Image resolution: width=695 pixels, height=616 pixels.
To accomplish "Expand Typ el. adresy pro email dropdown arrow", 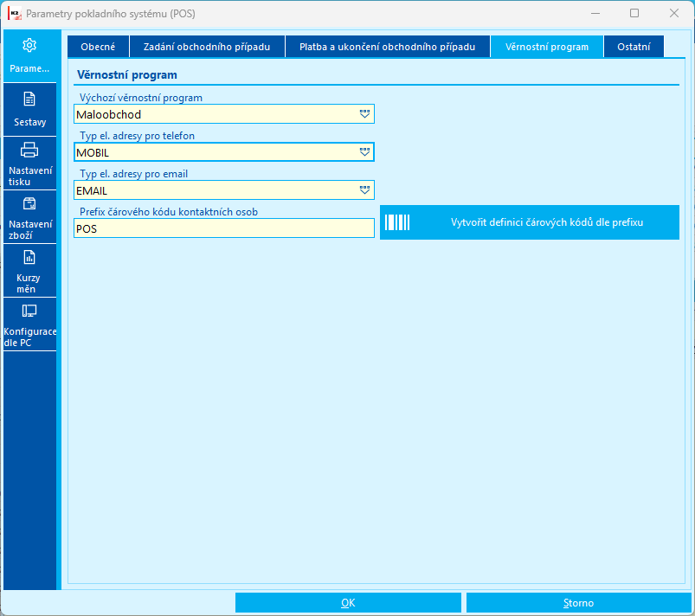I will [x=364, y=190].
